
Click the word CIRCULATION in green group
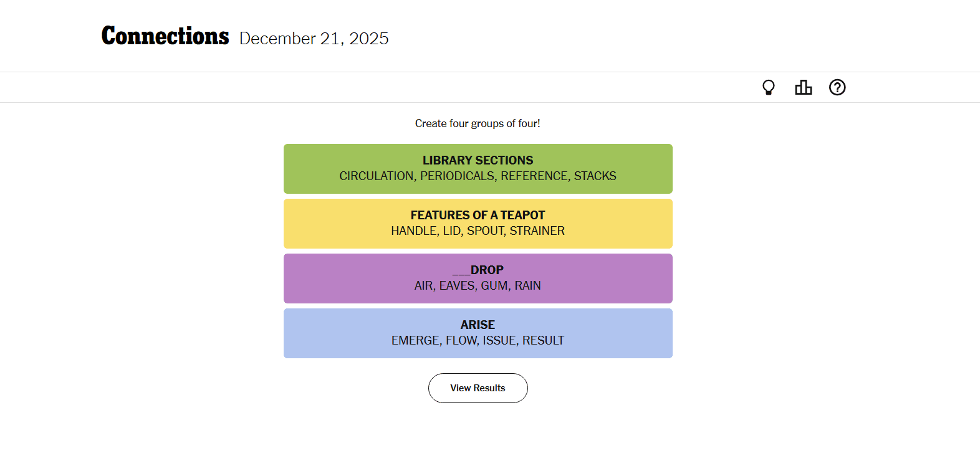pos(376,176)
